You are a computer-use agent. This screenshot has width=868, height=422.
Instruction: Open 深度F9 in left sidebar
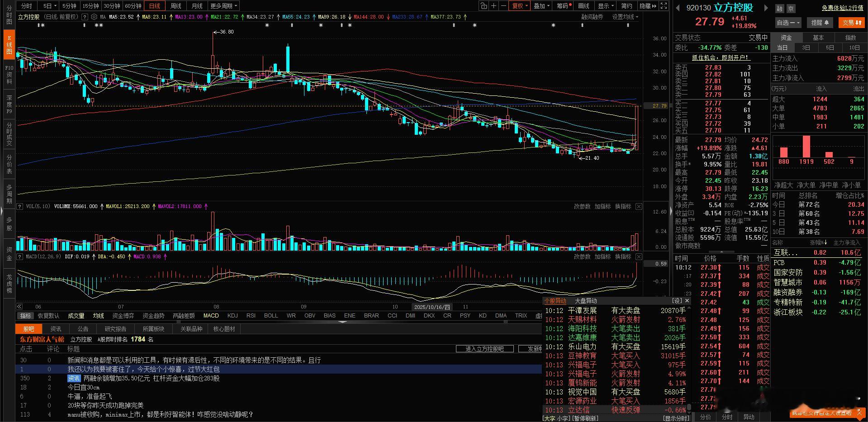pyautogui.click(x=9, y=104)
